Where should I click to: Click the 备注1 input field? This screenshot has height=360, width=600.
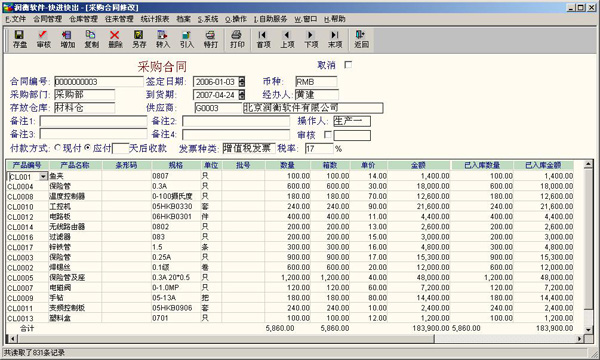[x=93, y=121]
